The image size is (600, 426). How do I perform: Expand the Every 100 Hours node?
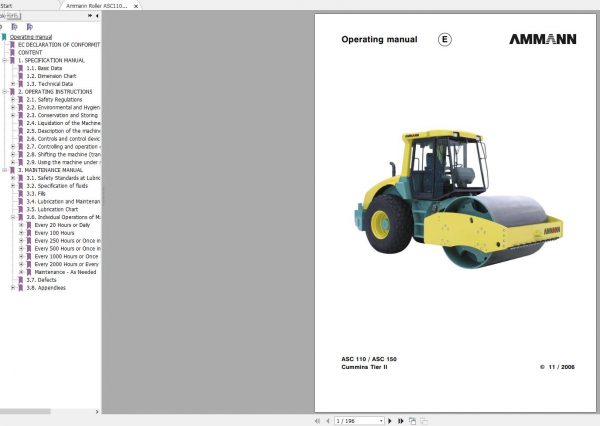pyautogui.click(x=21, y=233)
